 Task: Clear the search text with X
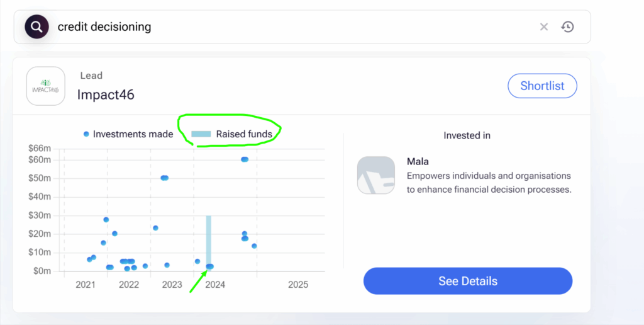(544, 27)
